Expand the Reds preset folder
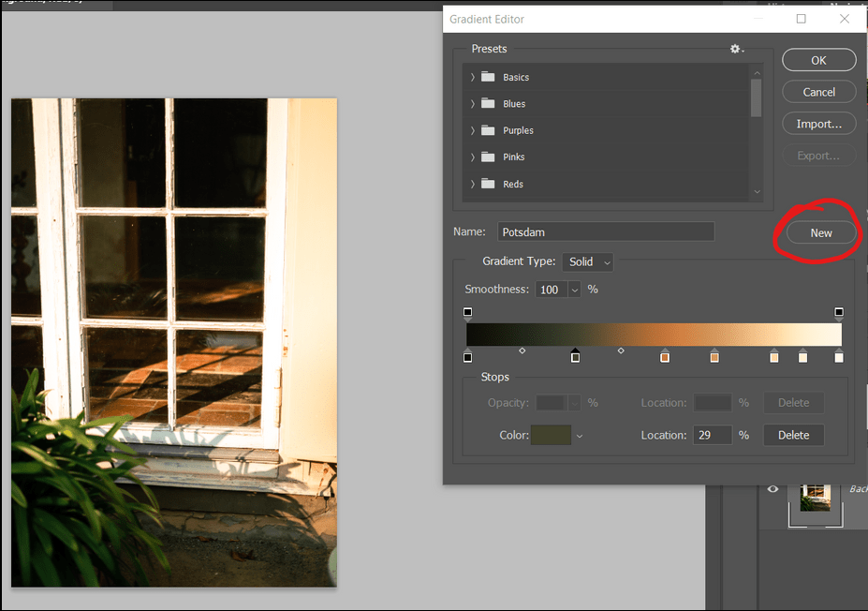 pos(473,185)
